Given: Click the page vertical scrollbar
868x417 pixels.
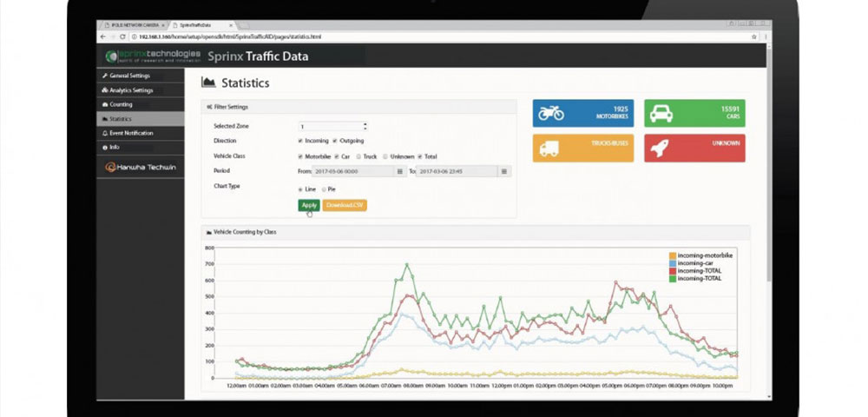Looking at the screenshot, I should (x=769, y=166).
